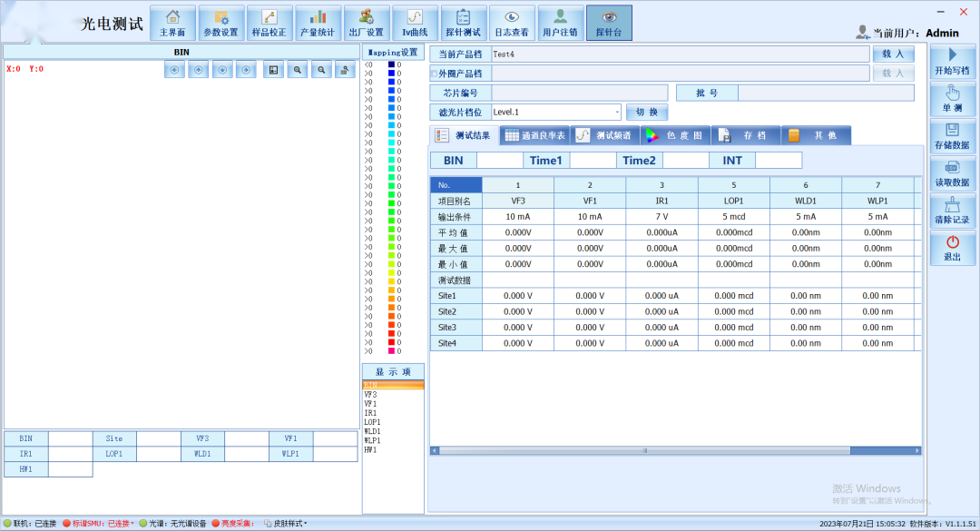
Task: Click the Mapping设置 button
Action: point(393,53)
